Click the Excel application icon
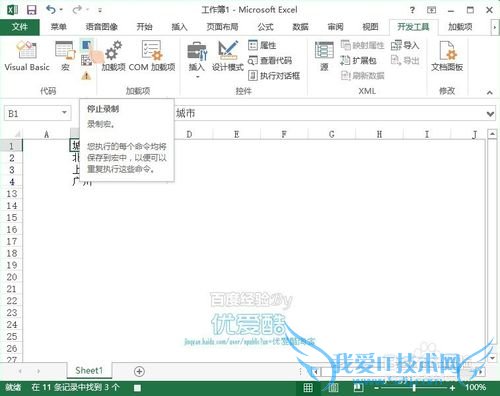Screen dimensions: 500x396 click(12, 10)
